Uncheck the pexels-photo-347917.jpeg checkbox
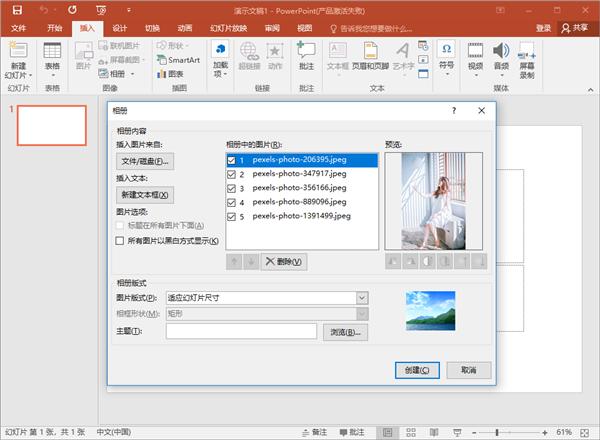The width and height of the screenshot is (600, 440). point(233,173)
